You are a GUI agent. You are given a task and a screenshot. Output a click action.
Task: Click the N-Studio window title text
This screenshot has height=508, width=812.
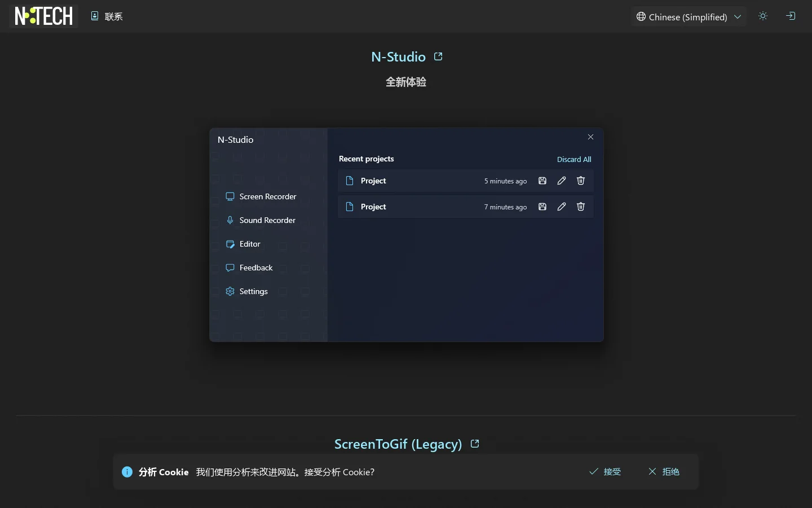point(236,139)
